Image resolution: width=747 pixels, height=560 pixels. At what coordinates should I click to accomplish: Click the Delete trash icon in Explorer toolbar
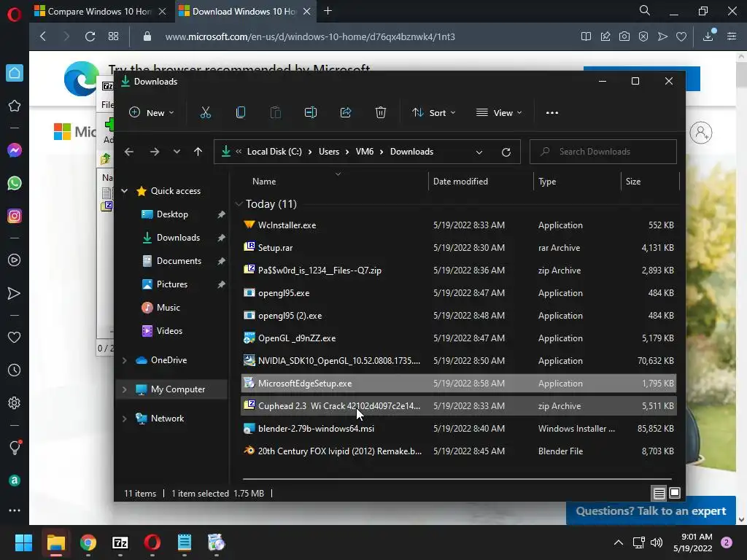tap(380, 113)
